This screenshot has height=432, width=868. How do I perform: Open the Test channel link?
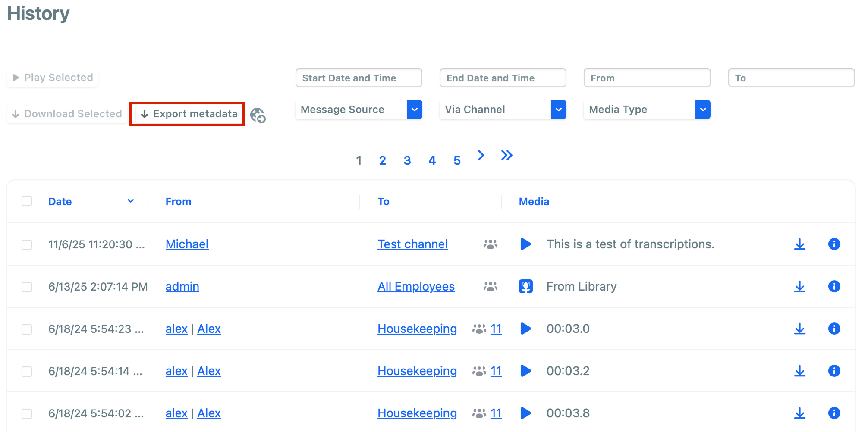412,244
